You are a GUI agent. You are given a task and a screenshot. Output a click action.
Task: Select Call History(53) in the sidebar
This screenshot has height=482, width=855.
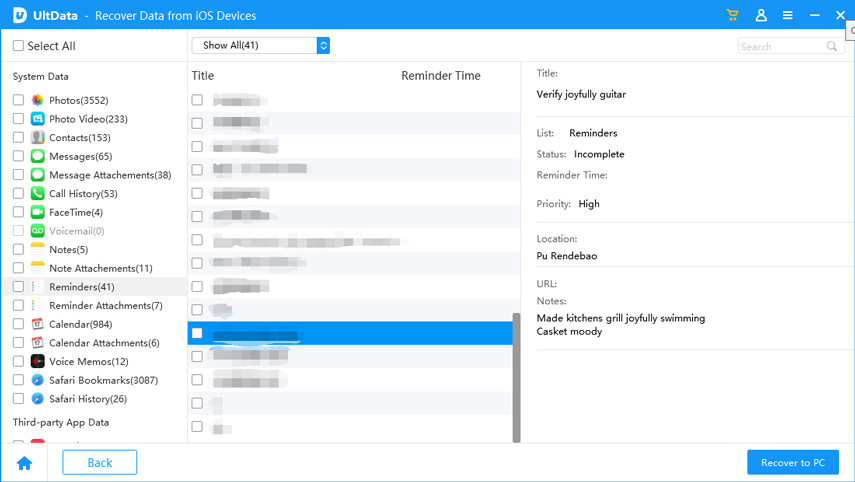[x=83, y=194]
